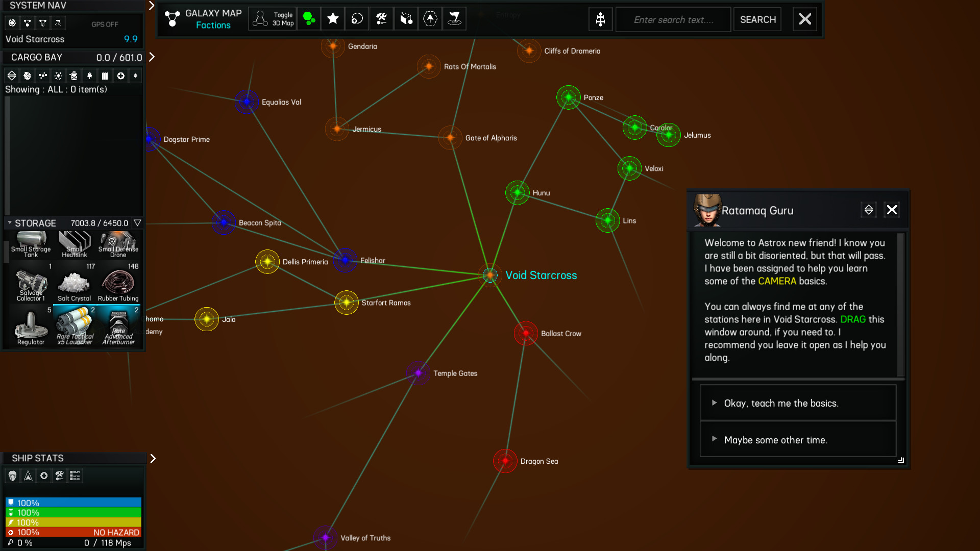Screen dimensions: 980x551
Task: Toggle the Factions overlay under Galaxy Map
Action: click(x=214, y=25)
